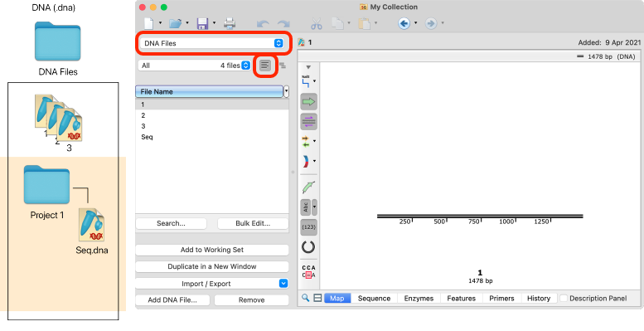Click the Print icon
This screenshot has height=331, width=644.
230,23
